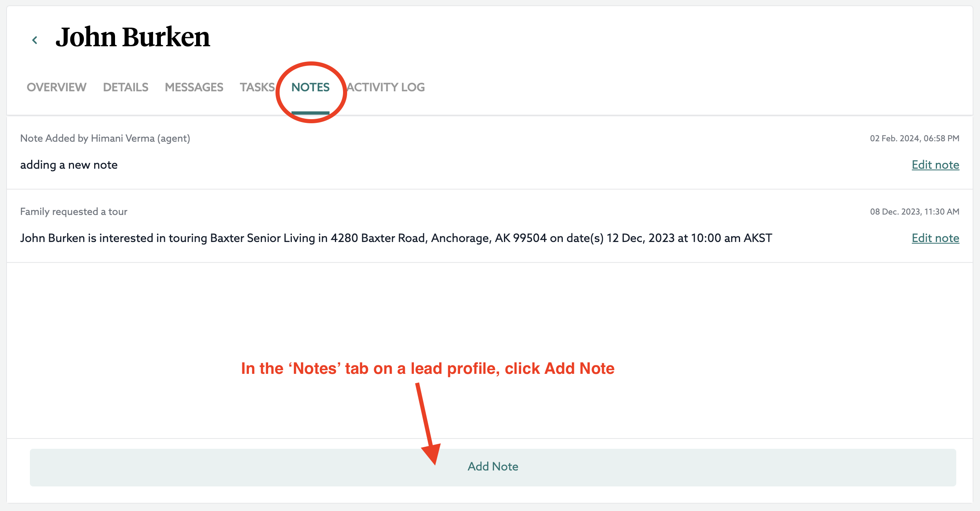The image size is (980, 511).
Task: Open the TASKS tab
Action: (257, 87)
